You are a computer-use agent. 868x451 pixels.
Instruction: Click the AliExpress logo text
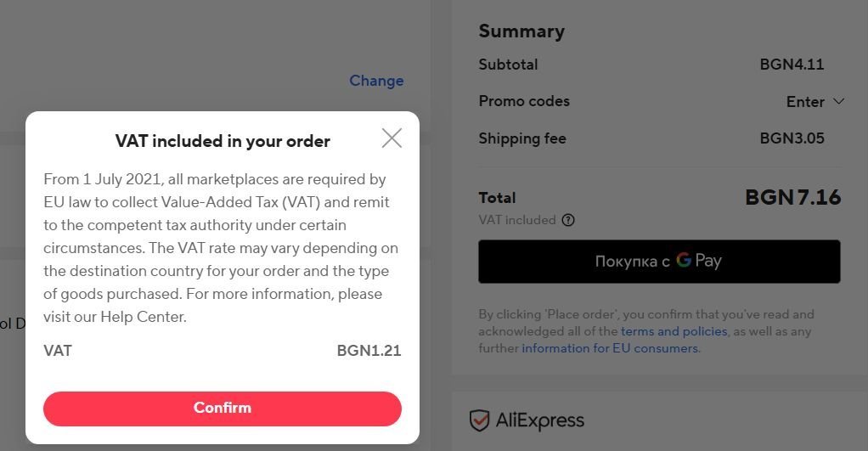[539, 420]
